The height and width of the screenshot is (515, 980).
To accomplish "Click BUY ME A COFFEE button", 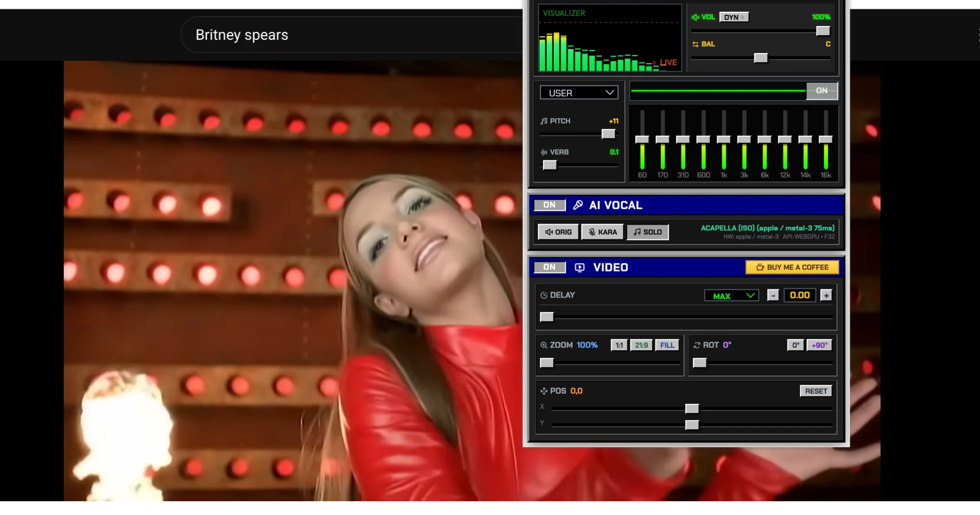I will click(792, 267).
